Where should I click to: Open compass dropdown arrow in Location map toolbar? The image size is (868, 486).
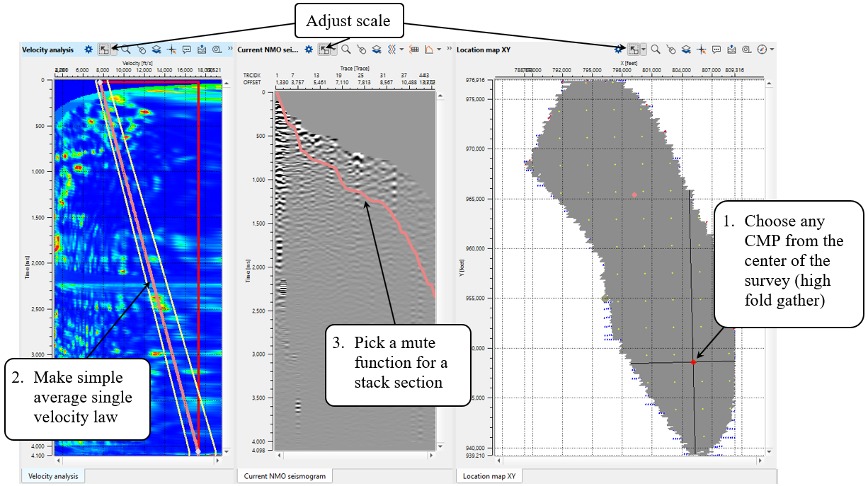point(772,50)
